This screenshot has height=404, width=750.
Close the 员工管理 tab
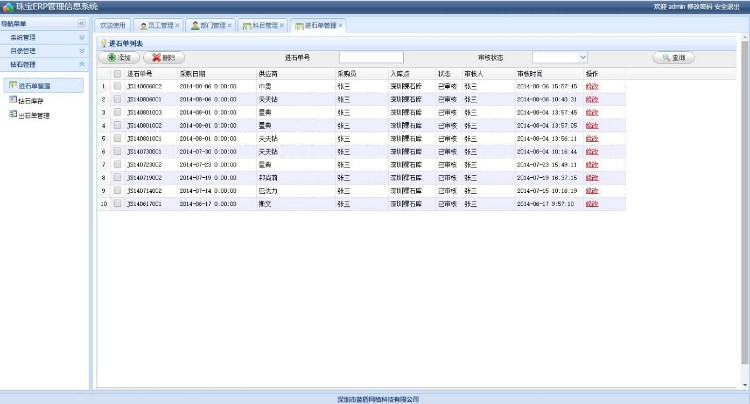177,25
